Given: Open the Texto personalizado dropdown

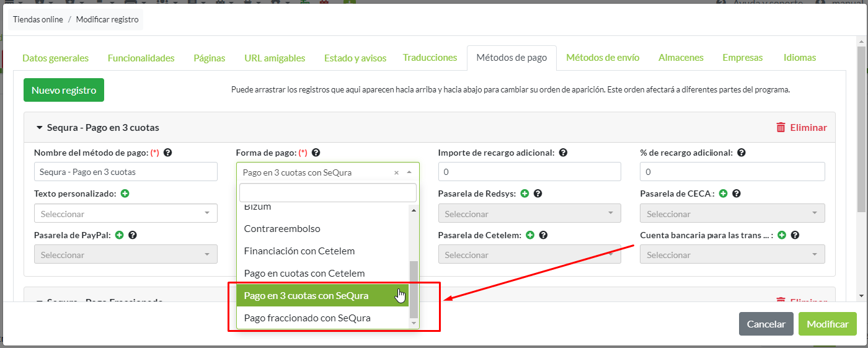Looking at the screenshot, I should (x=125, y=214).
